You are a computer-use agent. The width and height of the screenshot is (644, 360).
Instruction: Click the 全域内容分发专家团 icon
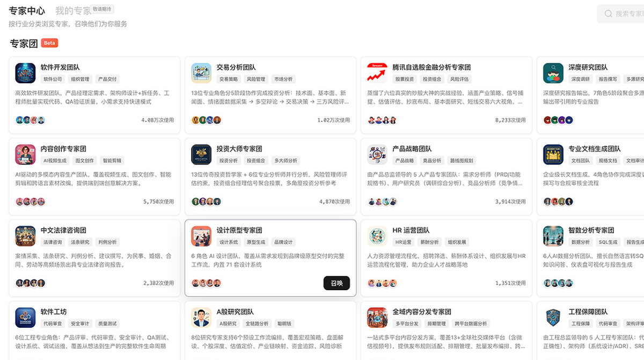(377, 318)
